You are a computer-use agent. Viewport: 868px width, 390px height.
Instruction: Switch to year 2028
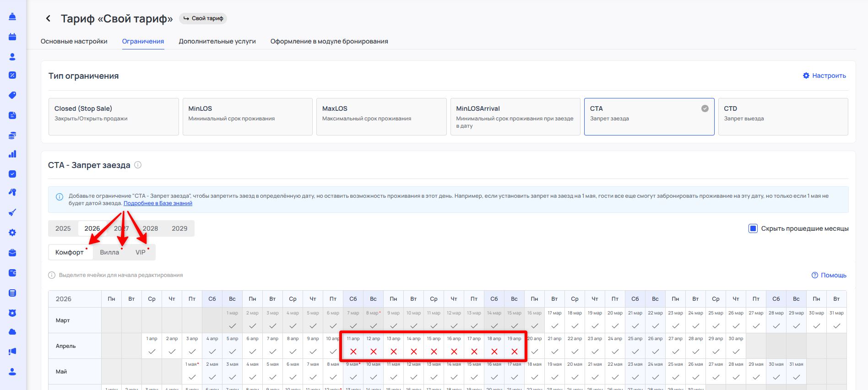coord(150,228)
